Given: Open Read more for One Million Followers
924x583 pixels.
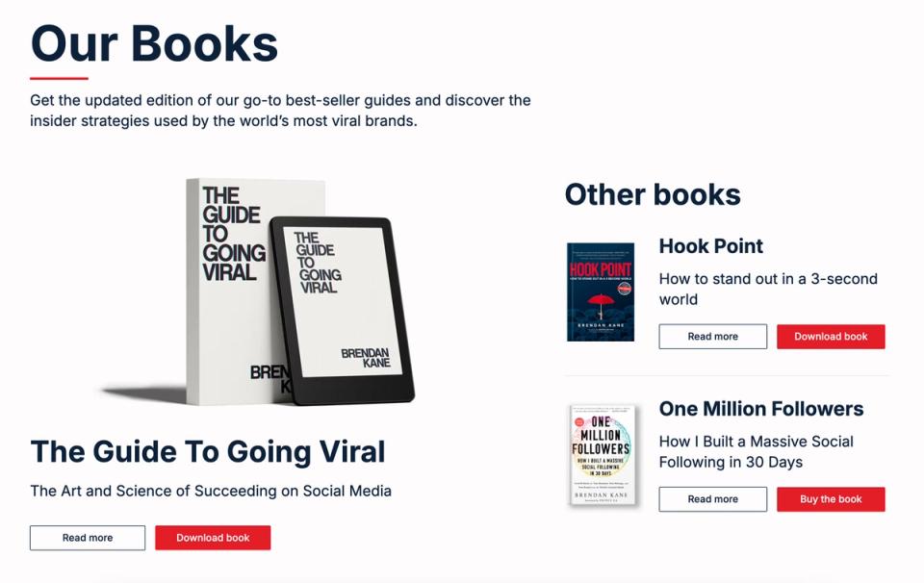Looking at the screenshot, I should click(713, 498).
